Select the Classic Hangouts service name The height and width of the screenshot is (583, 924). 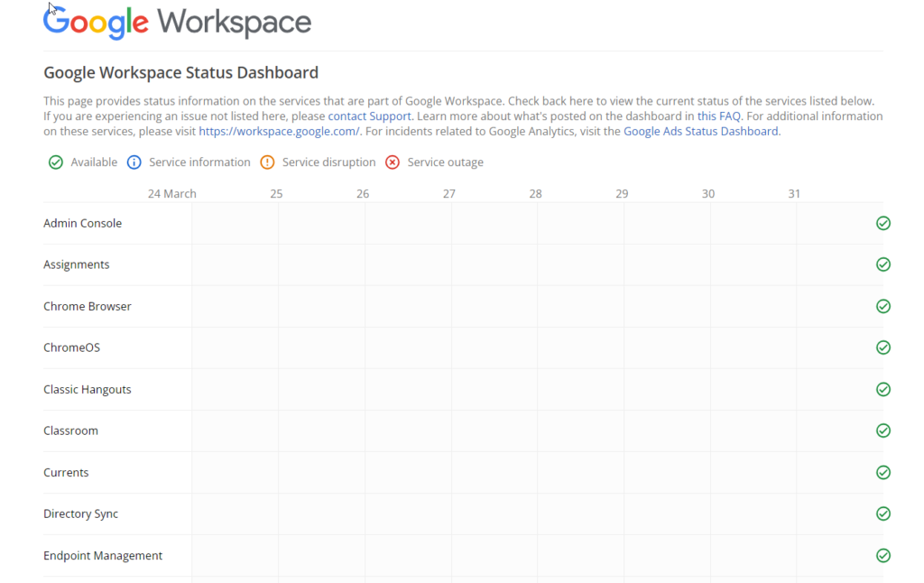pyautogui.click(x=88, y=390)
